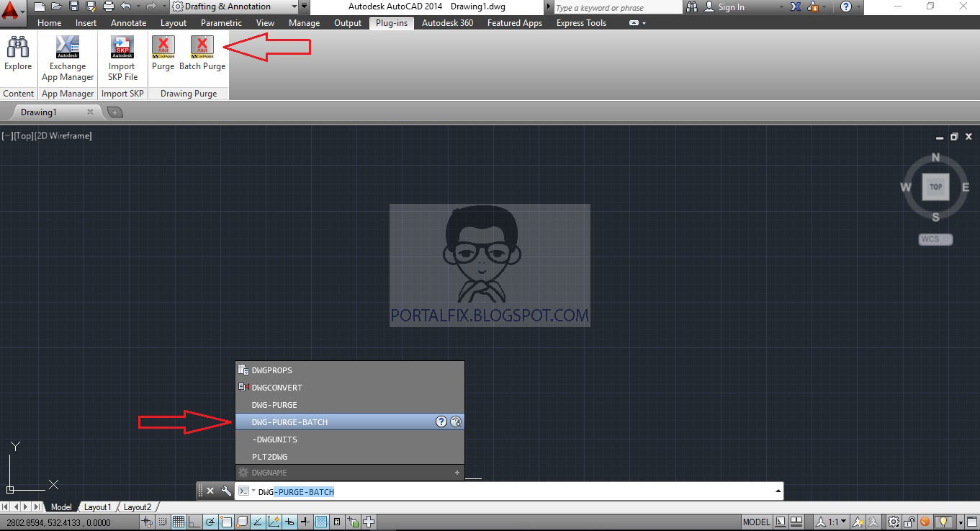
Task: Switch to the Layout1 tab
Action: (x=97, y=507)
